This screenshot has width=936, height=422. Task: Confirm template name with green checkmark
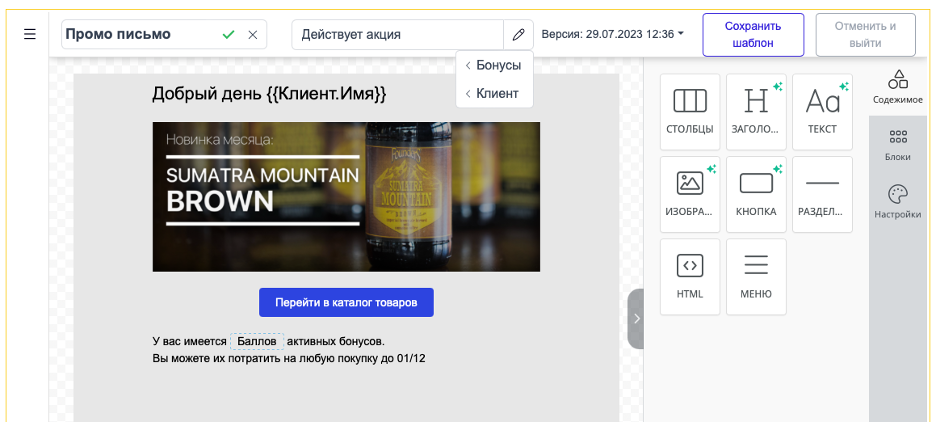(x=228, y=35)
